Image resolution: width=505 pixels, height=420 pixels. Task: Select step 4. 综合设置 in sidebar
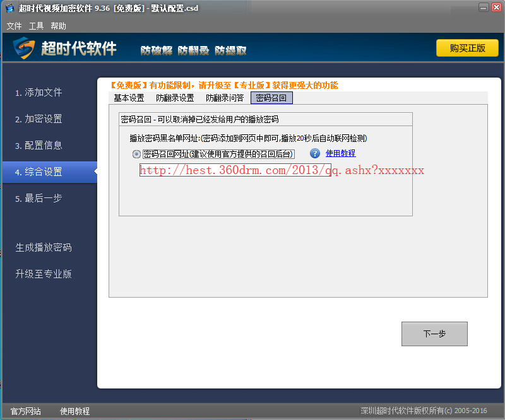(x=50, y=172)
